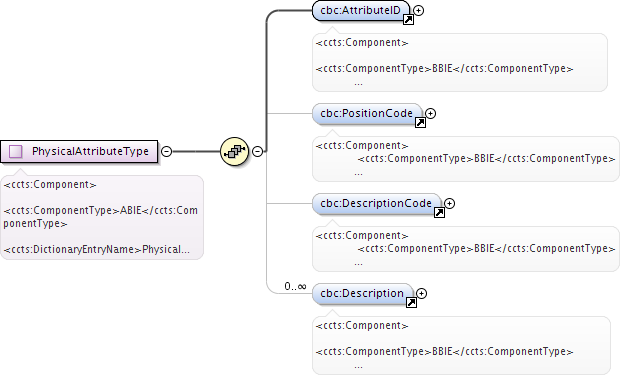Collapse the PhysicalAttributeType node

click(x=166, y=152)
